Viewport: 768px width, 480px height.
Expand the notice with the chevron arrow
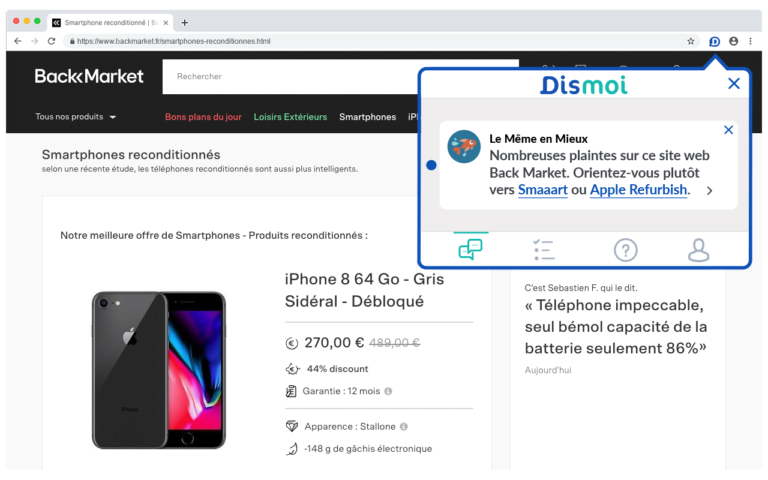point(709,190)
